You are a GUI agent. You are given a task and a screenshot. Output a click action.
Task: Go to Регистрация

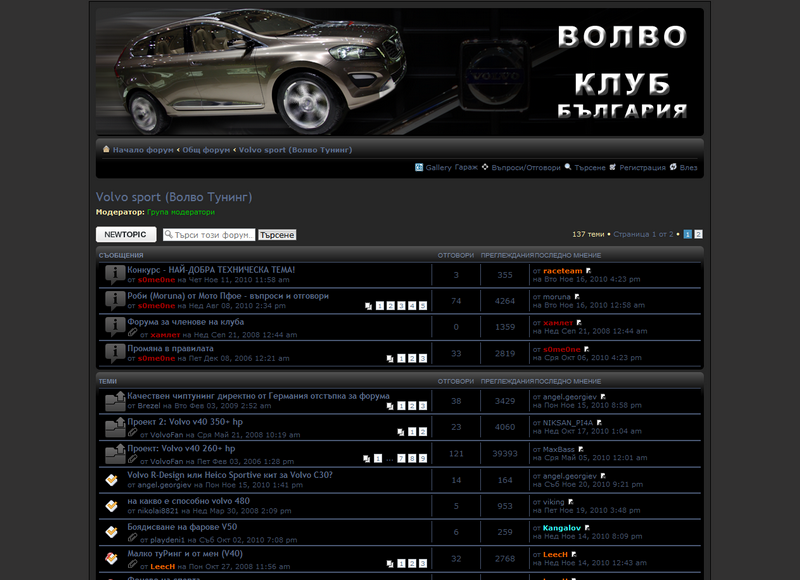642,167
